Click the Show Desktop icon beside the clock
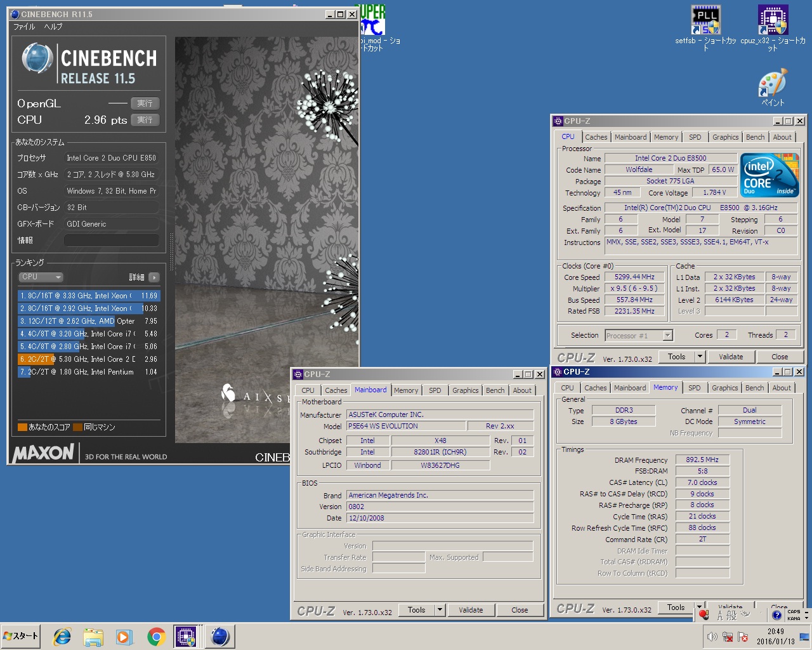812x650 pixels. click(804, 637)
